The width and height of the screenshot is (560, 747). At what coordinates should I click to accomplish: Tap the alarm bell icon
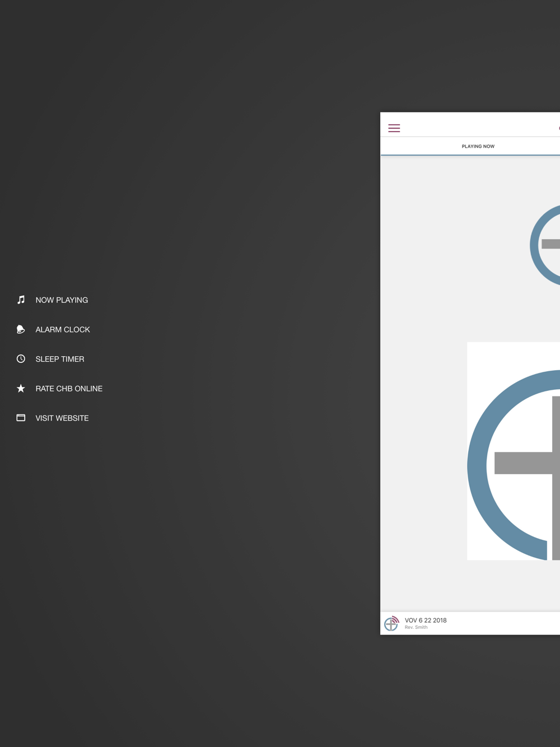(21, 329)
